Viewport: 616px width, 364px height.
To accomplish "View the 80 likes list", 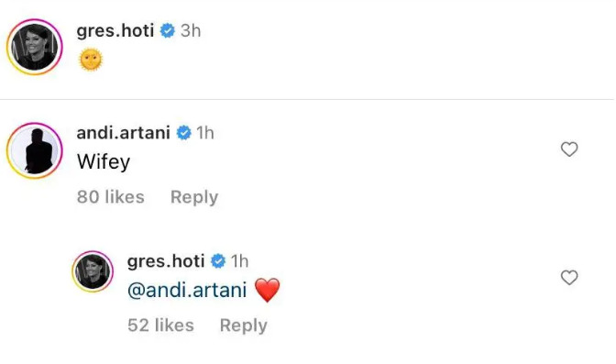I will (x=111, y=196).
